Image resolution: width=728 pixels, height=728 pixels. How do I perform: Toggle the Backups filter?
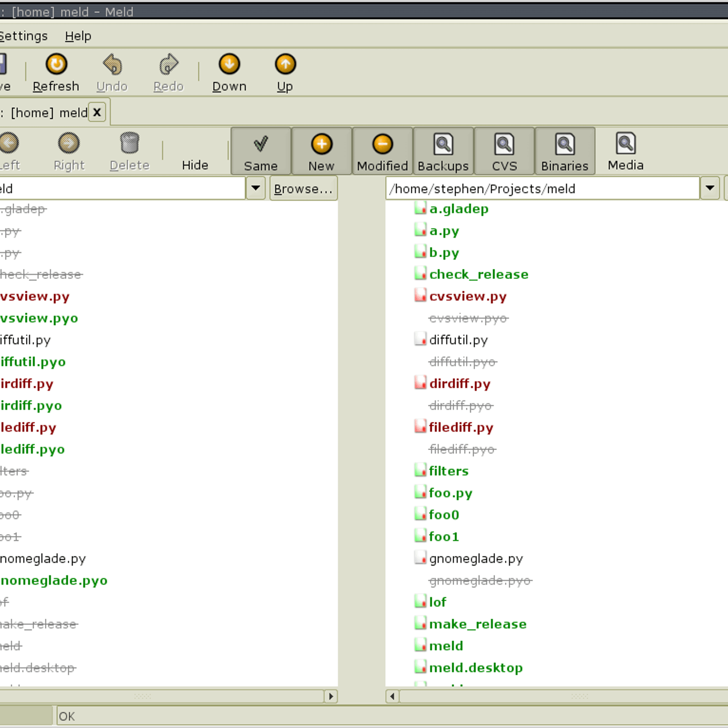tap(443, 151)
